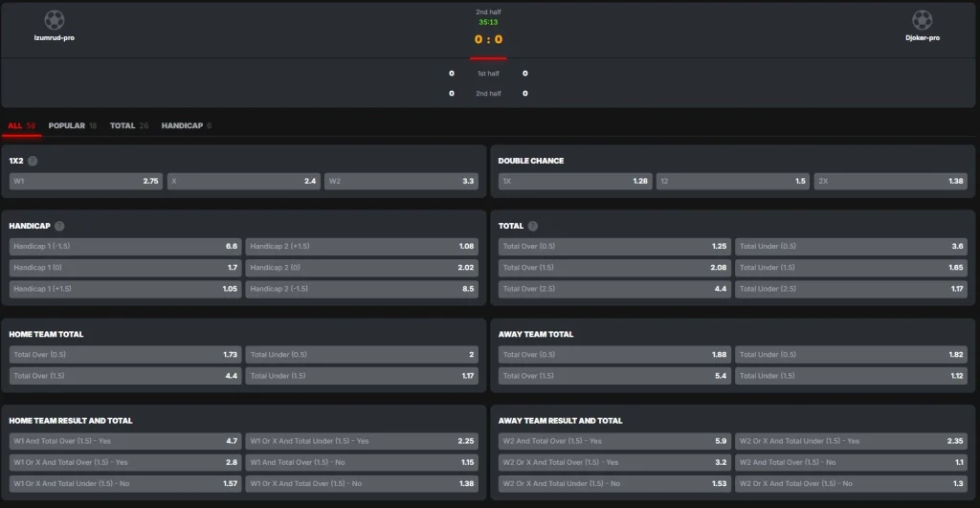Pick home team Total Under (1.5) 1.17
Screen dimensions: 980x508
(x=362, y=376)
